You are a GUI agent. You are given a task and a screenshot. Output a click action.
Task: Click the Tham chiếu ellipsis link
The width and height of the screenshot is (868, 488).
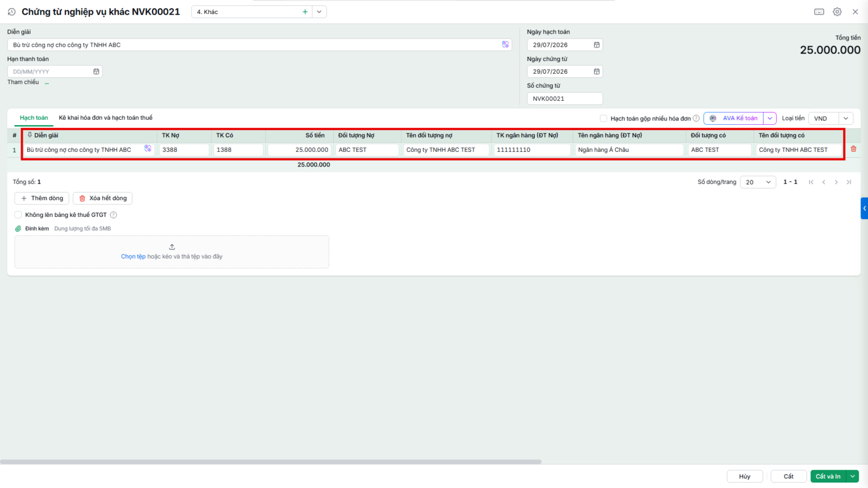pyautogui.click(x=47, y=82)
